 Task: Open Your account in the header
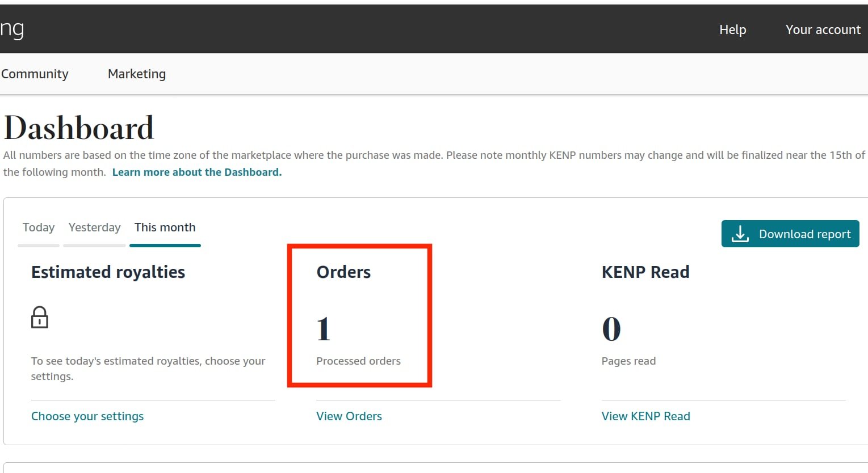click(x=823, y=29)
